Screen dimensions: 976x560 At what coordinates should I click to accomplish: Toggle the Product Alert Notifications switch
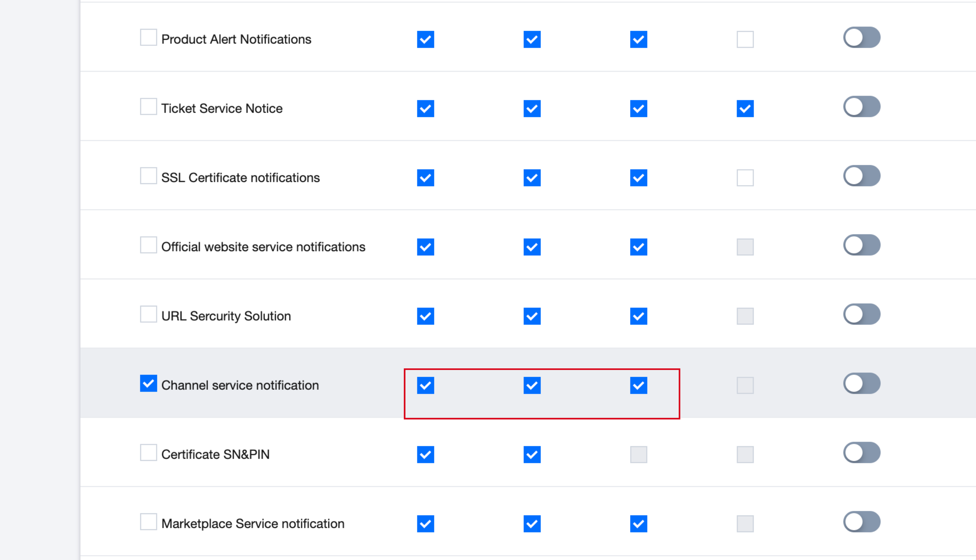tap(862, 37)
